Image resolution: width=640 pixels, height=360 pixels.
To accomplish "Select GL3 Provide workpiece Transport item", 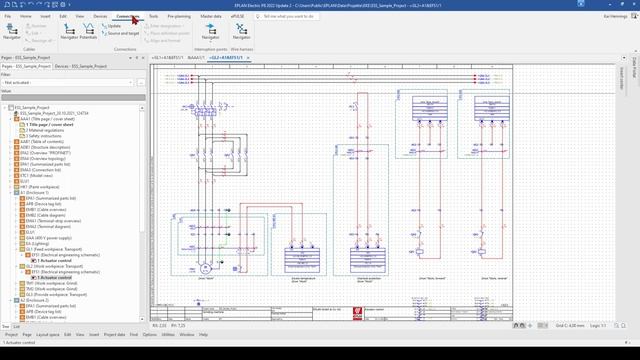I will click(56, 295).
